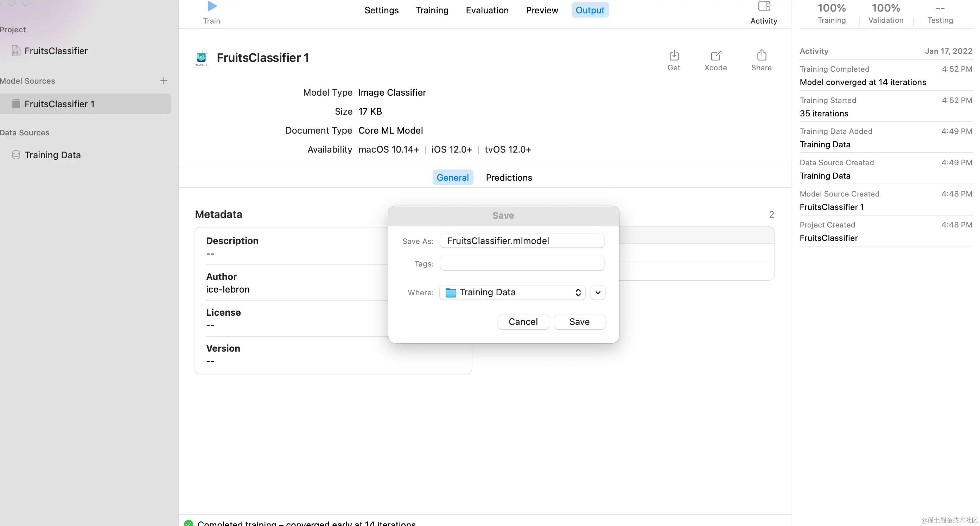
Task: Click the Save As filename field
Action: coord(522,241)
